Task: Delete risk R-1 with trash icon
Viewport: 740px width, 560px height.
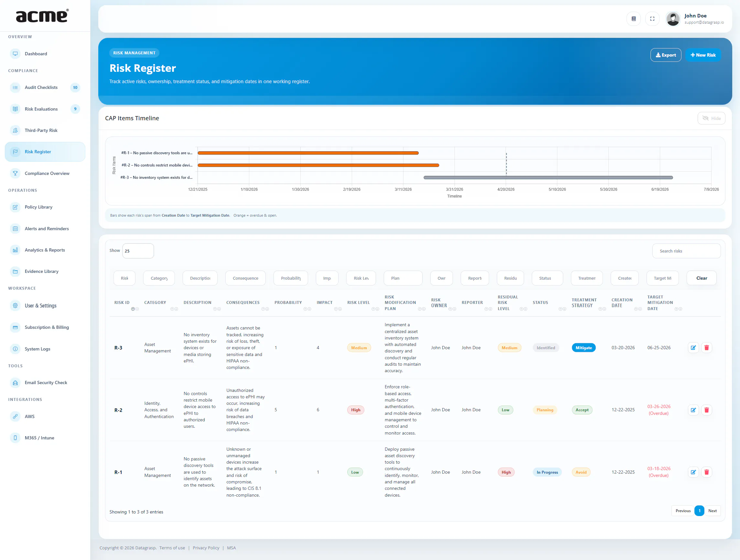Action: point(707,472)
